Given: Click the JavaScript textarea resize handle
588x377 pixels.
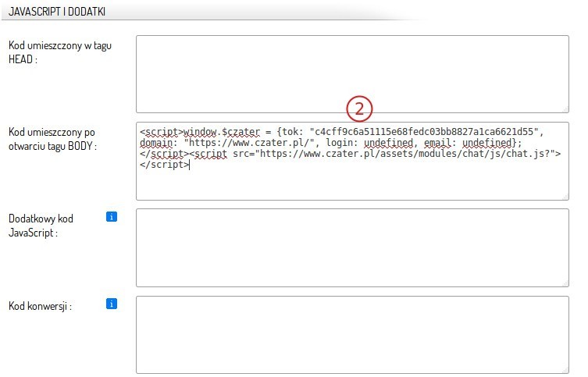Looking at the screenshot, I should click(x=565, y=283).
